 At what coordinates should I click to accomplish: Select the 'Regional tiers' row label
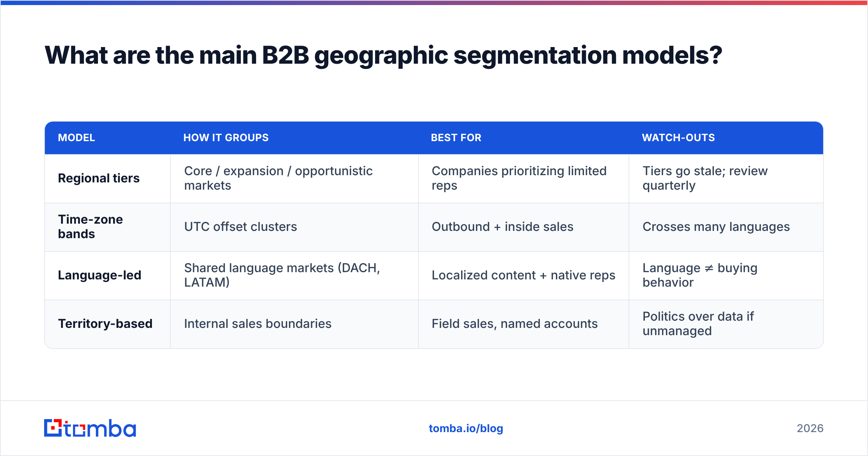(99, 178)
